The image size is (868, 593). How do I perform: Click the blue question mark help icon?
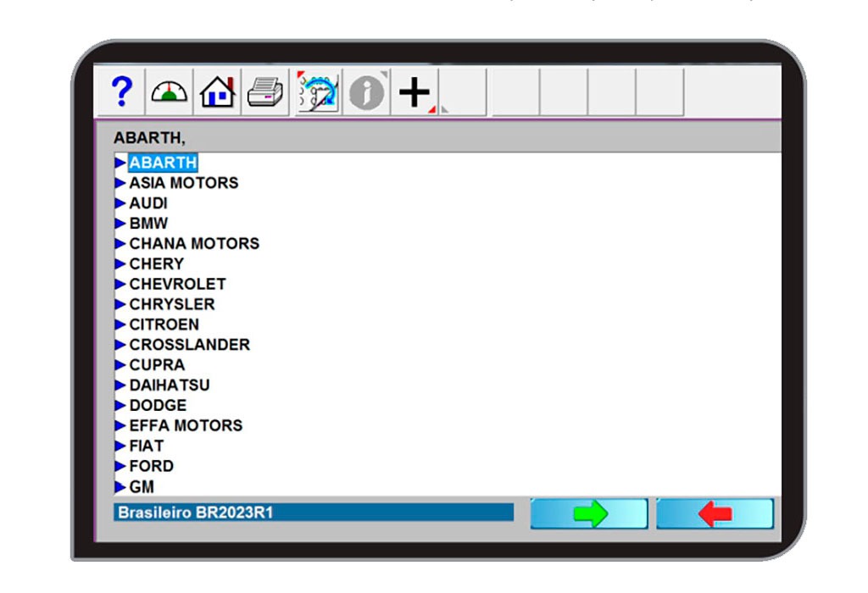click(x=122, y=91)
